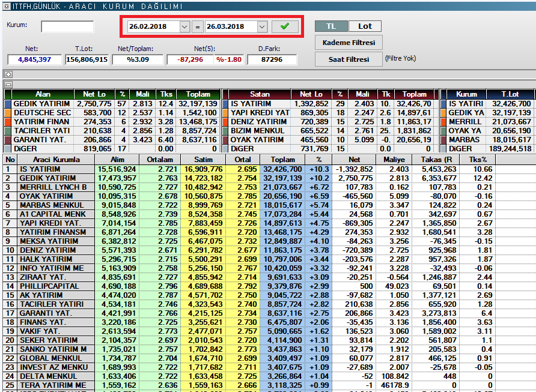The width and height of the screenshot is (536, 392).
Task: Click the orange swatch beside DEUTSCHE SEC
Action: pyautogui.click(x=8, y=113)
